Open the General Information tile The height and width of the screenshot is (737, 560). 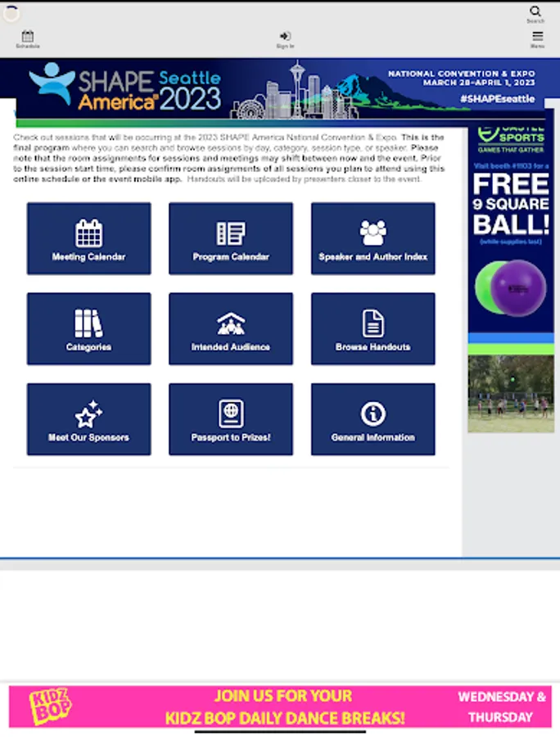(x=373, y=419)
